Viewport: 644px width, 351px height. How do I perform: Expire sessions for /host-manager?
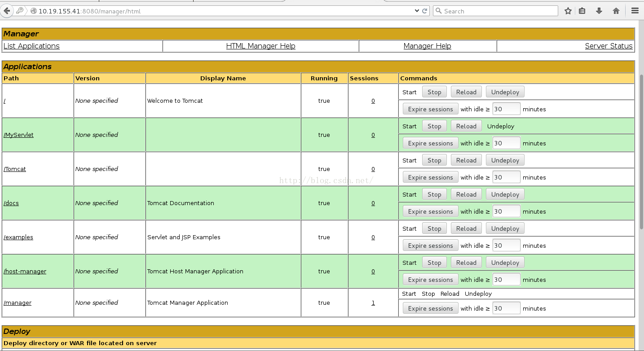coord(431,280)
